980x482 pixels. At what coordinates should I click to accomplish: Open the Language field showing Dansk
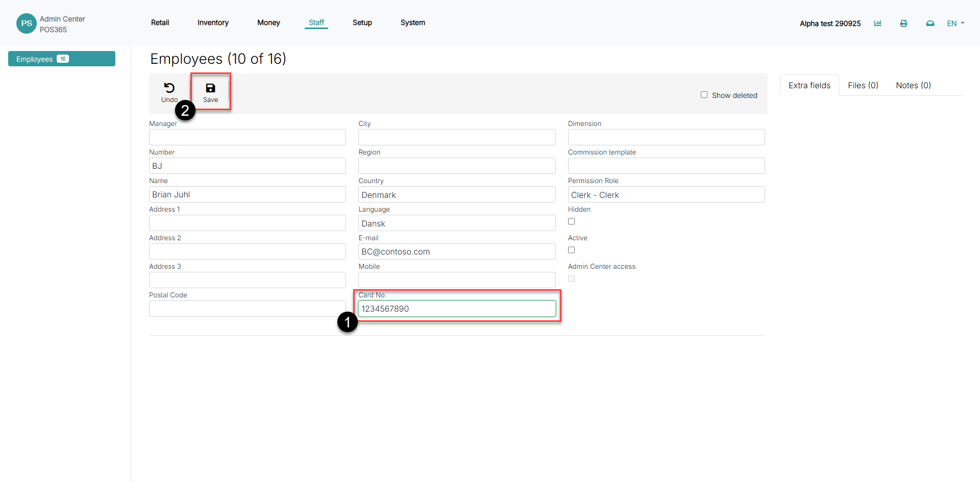click(457, 223)
